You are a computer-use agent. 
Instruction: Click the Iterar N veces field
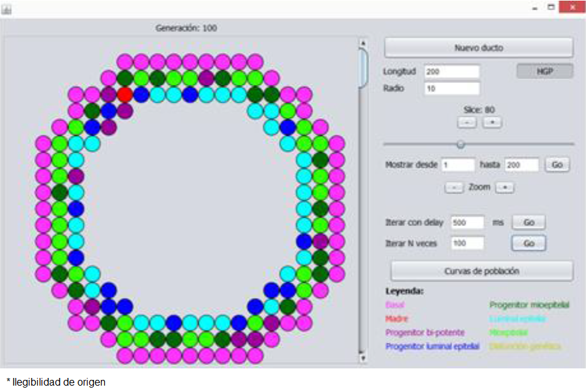tap(467, 243)
